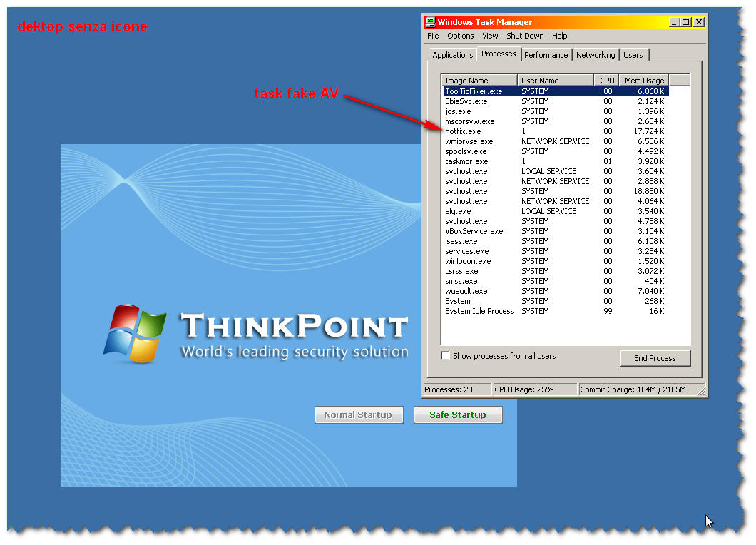Image resolution: width=756 pixels, height=545 pixels.
Task: Enable Show processes from all users
Action: click(x=445, y=356)
